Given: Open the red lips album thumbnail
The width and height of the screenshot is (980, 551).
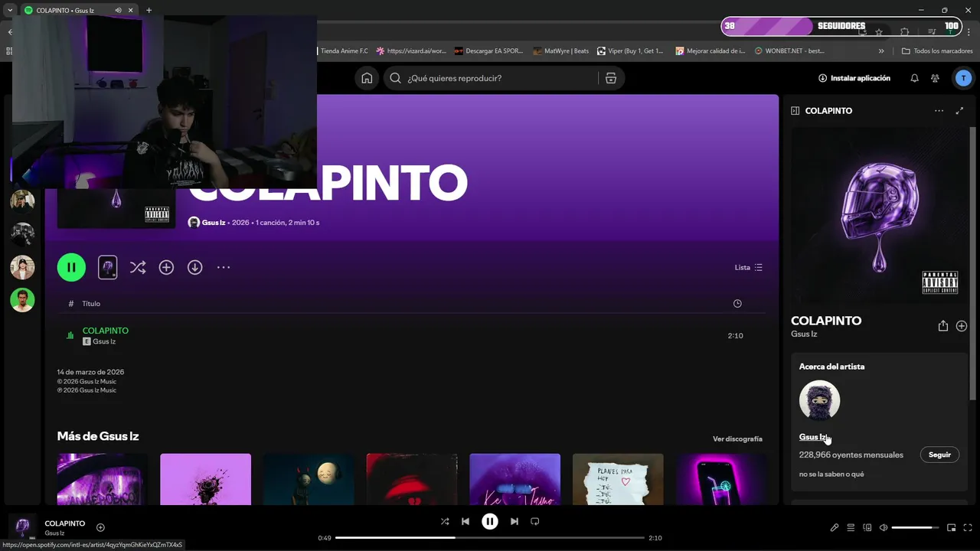Looking at the screenshot, I should (x=412, y=479).
